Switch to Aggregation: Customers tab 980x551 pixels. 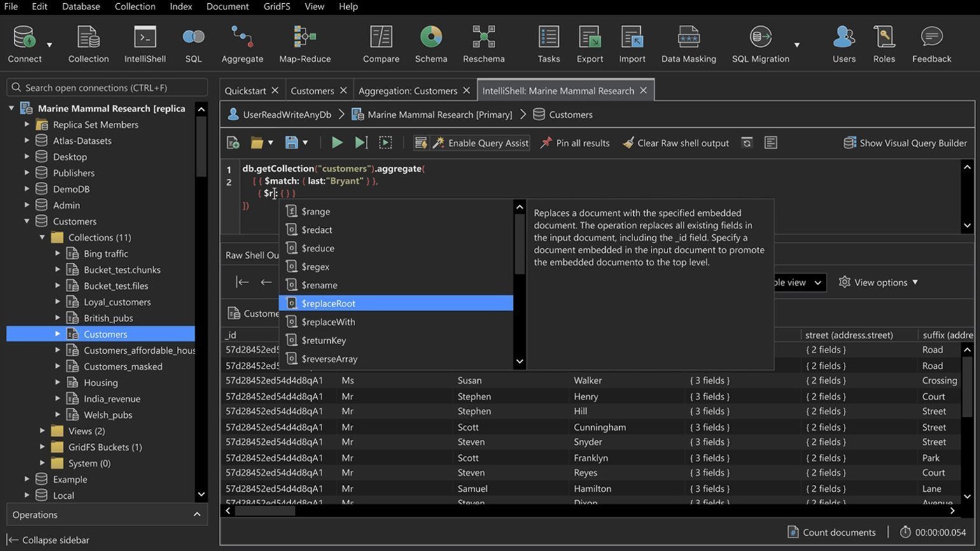pos(408,91)
